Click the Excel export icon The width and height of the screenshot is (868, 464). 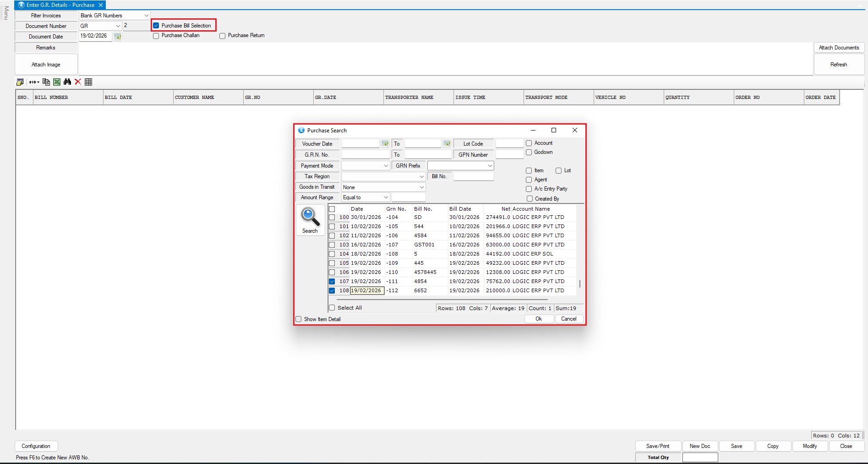point(57,82)
